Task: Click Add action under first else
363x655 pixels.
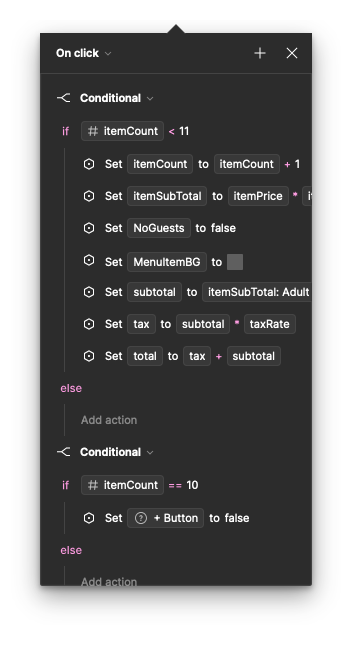Action: (109, 420)
